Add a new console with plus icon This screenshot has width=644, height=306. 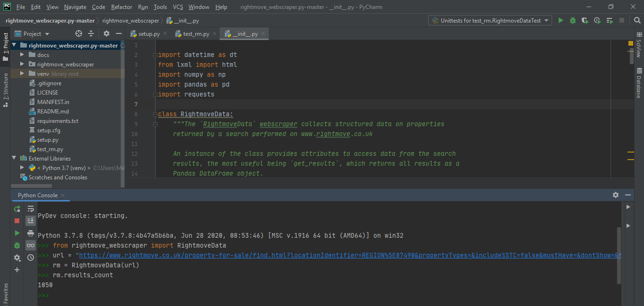pos(17,270)
